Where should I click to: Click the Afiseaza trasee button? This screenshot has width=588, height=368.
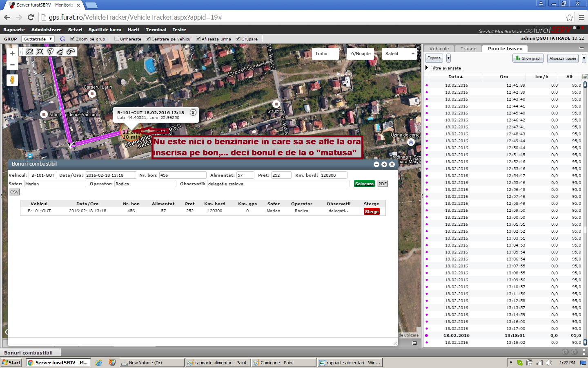(x=563, y=58)
